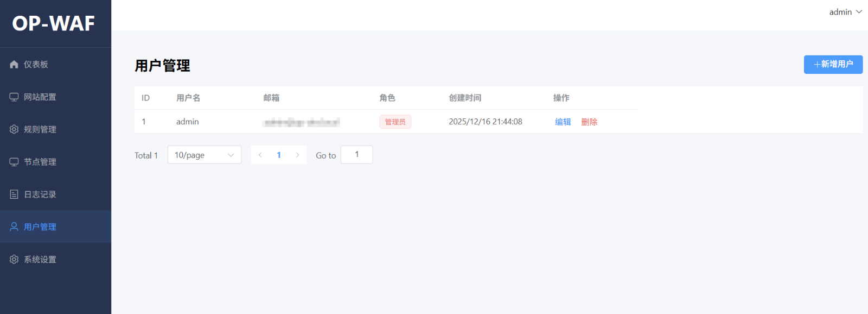Go to next page arrow
This screenshot has width=868, height=314.
(x=297, y=155)
